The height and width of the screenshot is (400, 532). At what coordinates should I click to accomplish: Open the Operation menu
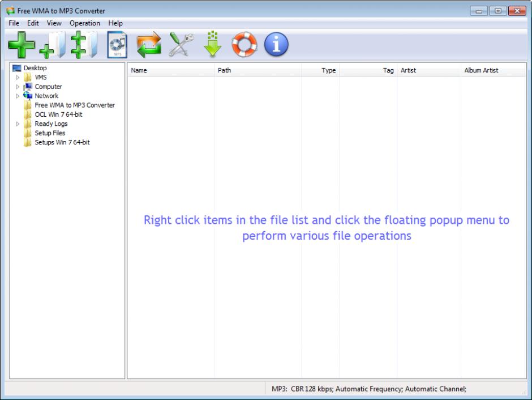(x=85, y=23)
